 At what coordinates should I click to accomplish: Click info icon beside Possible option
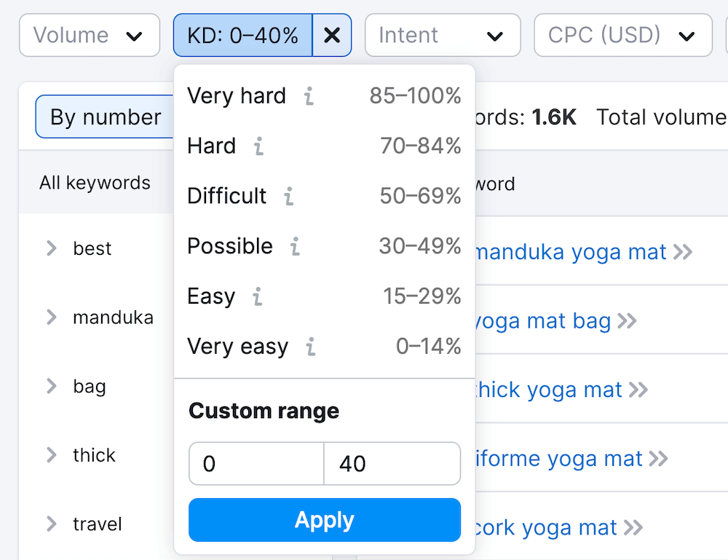[x=295, y=247]
